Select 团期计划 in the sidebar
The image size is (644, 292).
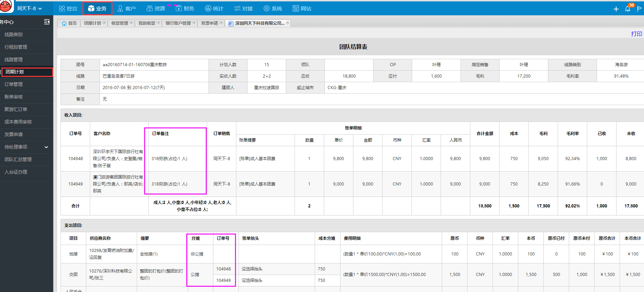coord(27,72)
